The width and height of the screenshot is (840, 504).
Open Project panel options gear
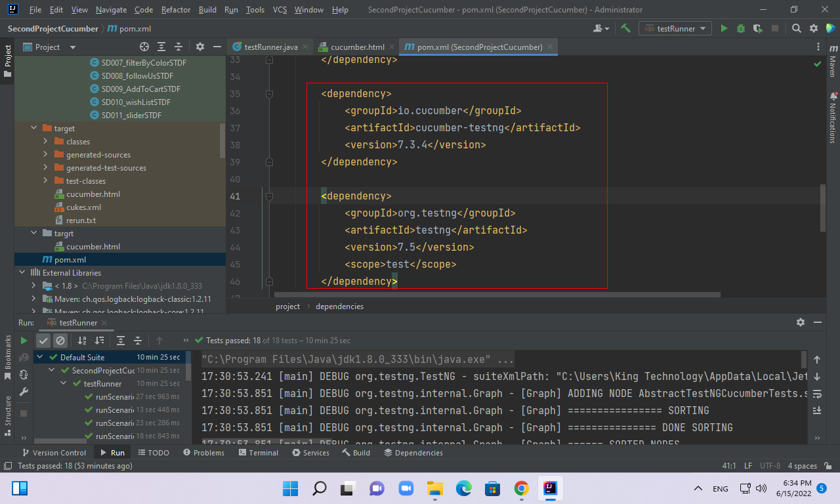coord(200,47)
